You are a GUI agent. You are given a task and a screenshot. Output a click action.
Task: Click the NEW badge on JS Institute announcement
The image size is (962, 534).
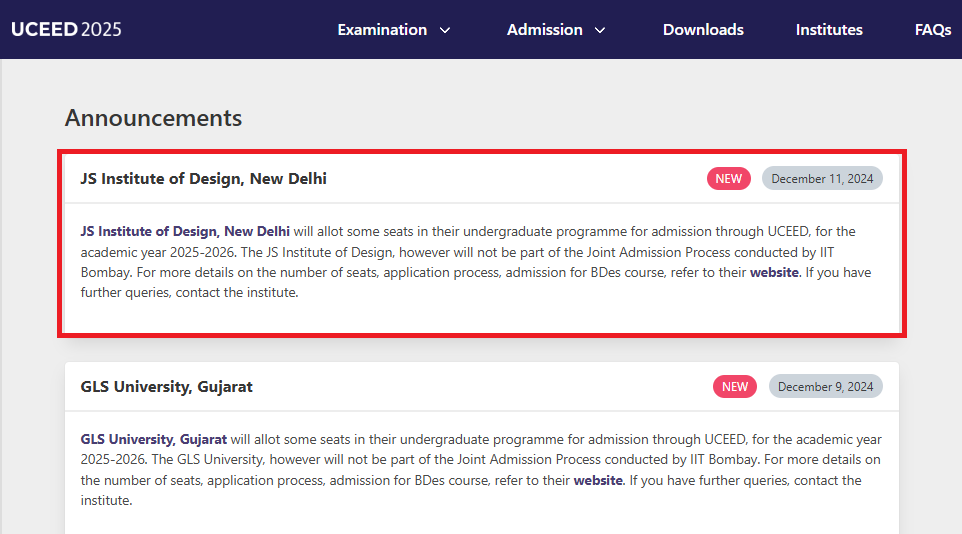tap(728, 179)
